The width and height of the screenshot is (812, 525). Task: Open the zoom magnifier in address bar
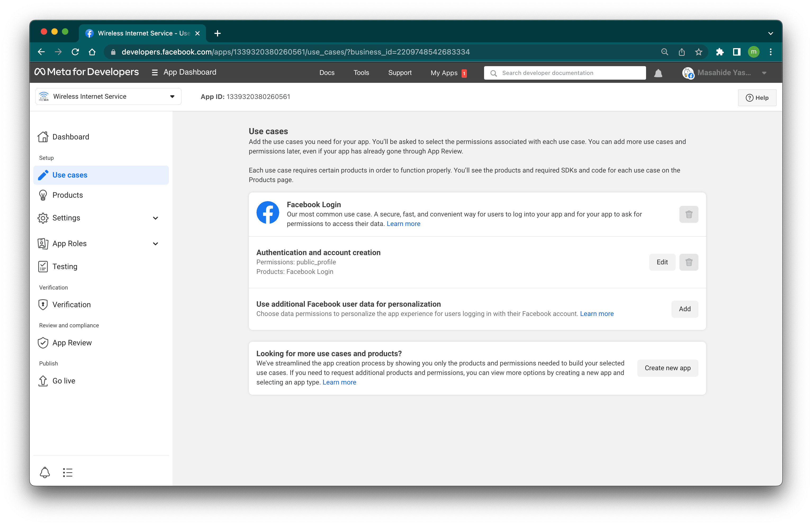point(664,52)
